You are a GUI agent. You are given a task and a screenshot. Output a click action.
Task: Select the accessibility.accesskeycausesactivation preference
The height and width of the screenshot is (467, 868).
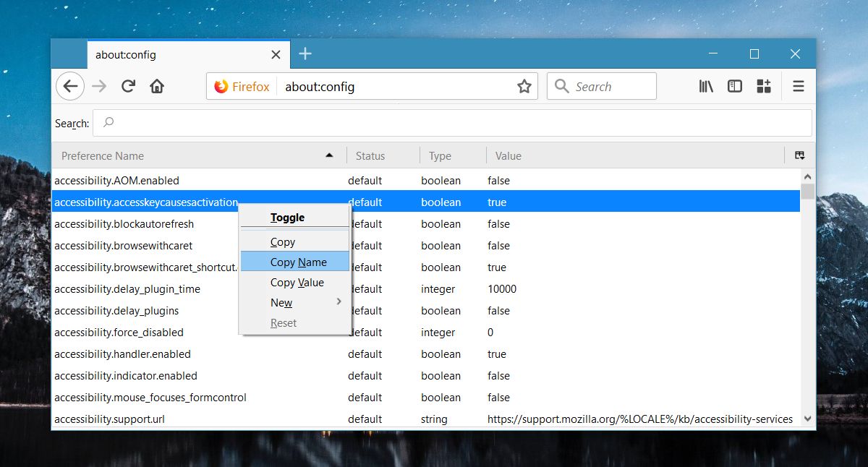[426, 202]
